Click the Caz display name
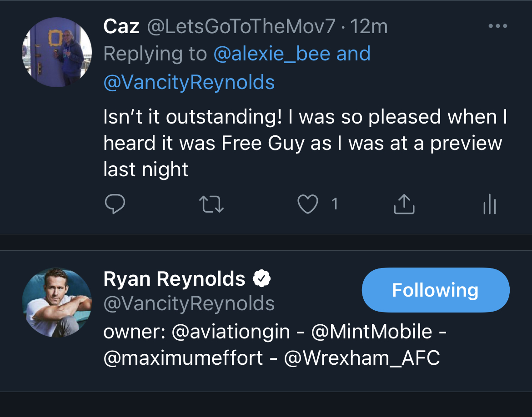532x417 pixels. pyautogui.click(x=121, y=27)
